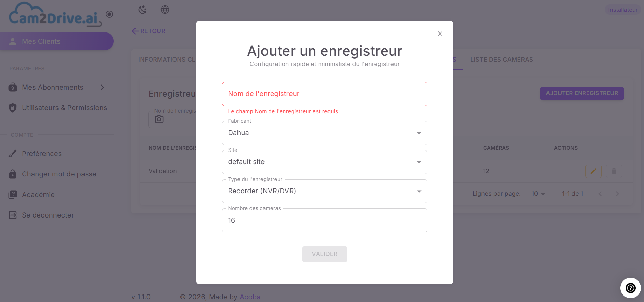Click the Retour back link
Image resolution: width=644 pixels, height=302 pixels.
pos(149,31)
